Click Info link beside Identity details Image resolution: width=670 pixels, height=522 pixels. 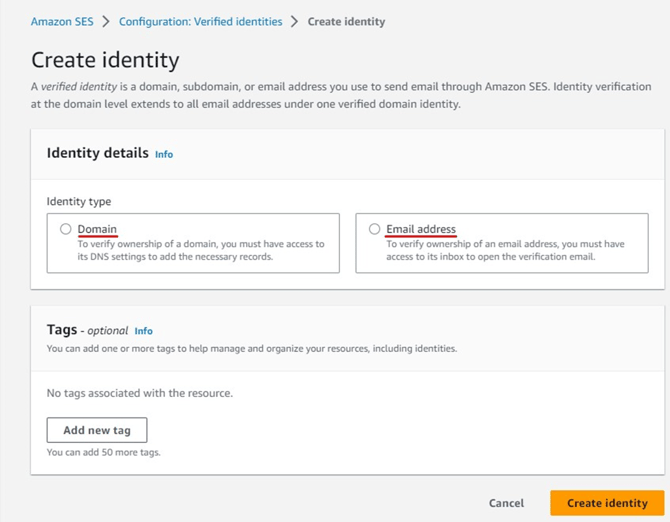pos(164,154)
